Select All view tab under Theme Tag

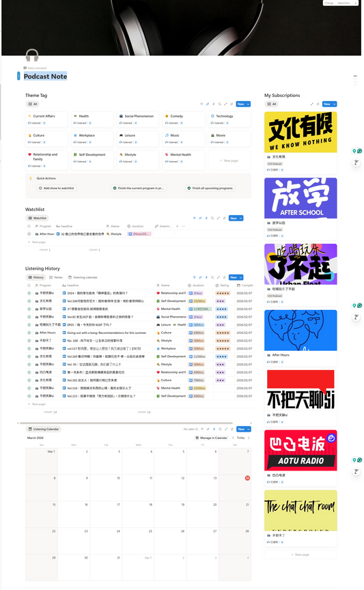(x=33, y=104)
